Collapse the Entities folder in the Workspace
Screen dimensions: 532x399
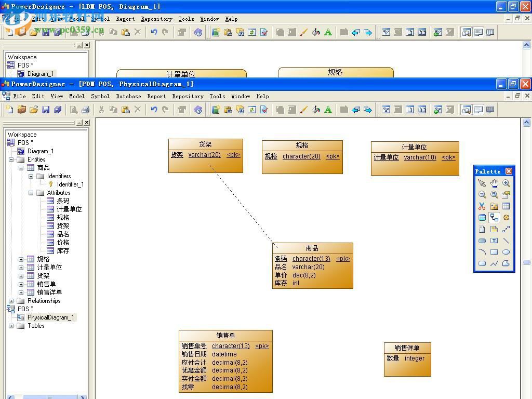(10, 160)
